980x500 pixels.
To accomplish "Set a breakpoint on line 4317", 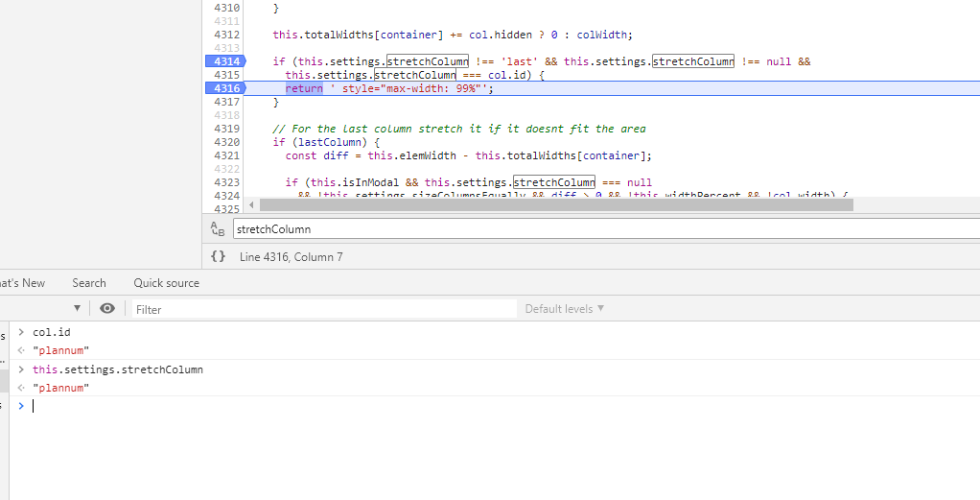I will (226, 102).
